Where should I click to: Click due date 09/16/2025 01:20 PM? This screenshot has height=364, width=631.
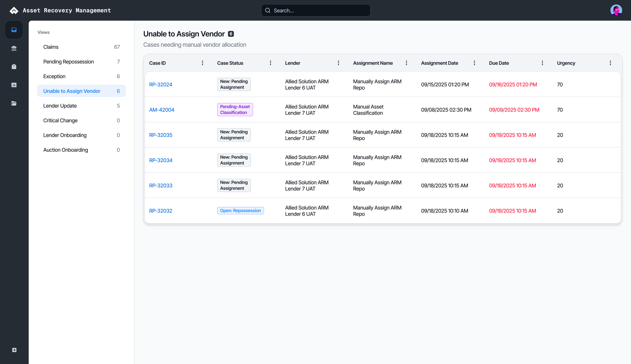coord(513,84)
